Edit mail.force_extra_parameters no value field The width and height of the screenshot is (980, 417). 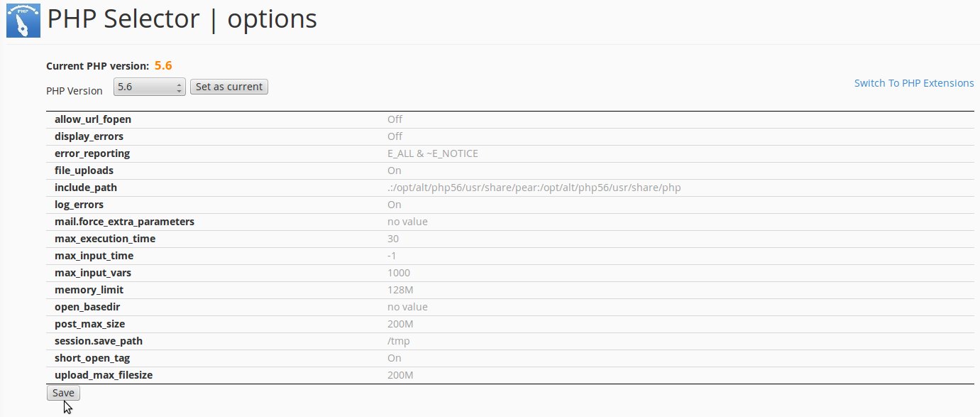[407, 222]
